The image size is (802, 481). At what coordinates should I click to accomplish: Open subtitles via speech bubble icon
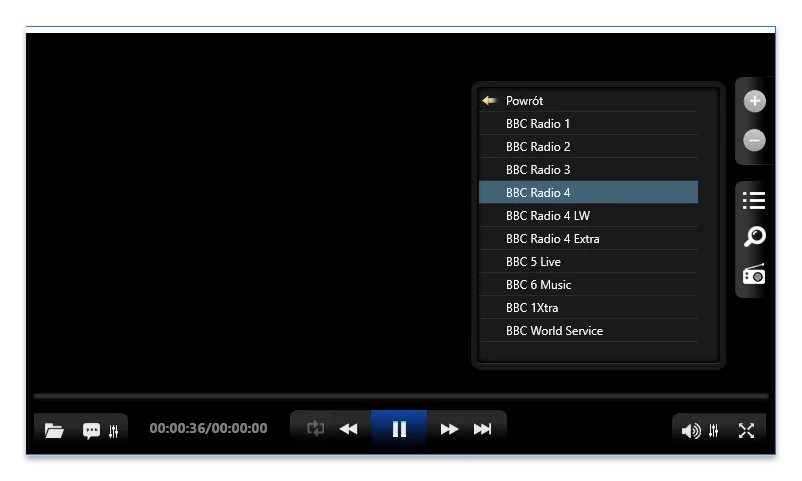pos(91,431)
